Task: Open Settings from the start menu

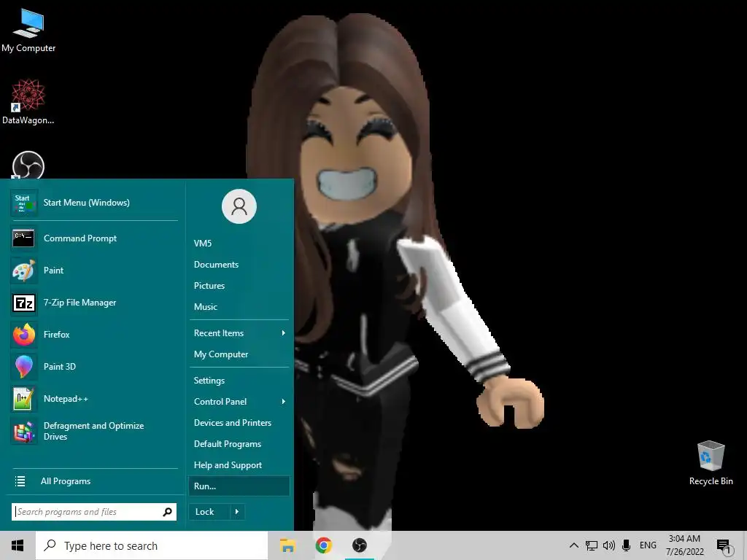Action: [x=239, y=381]
